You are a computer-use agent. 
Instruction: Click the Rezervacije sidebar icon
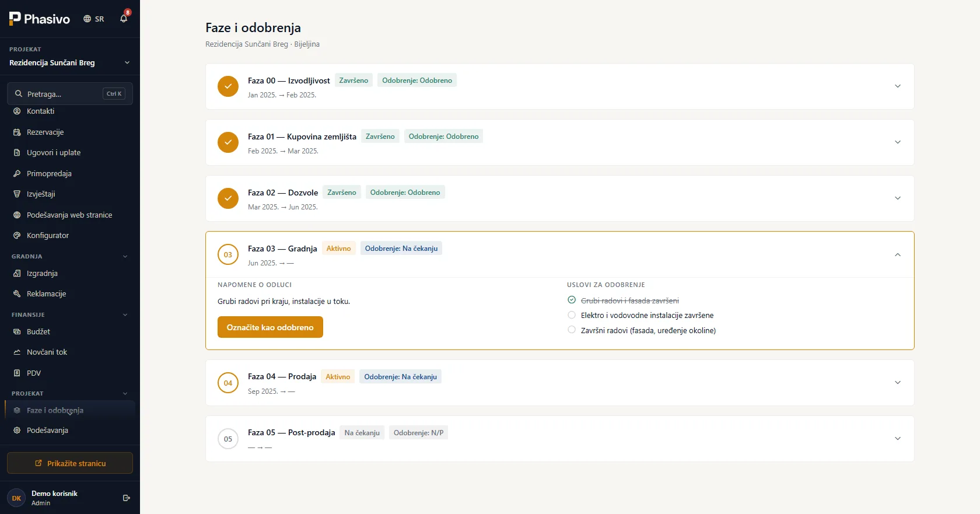17,132
